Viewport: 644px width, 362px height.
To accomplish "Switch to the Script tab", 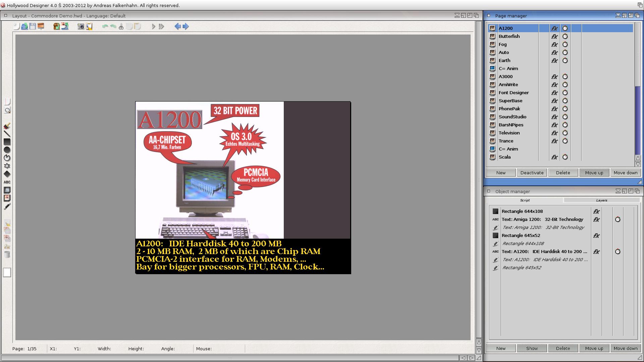I will pos(525,200).
